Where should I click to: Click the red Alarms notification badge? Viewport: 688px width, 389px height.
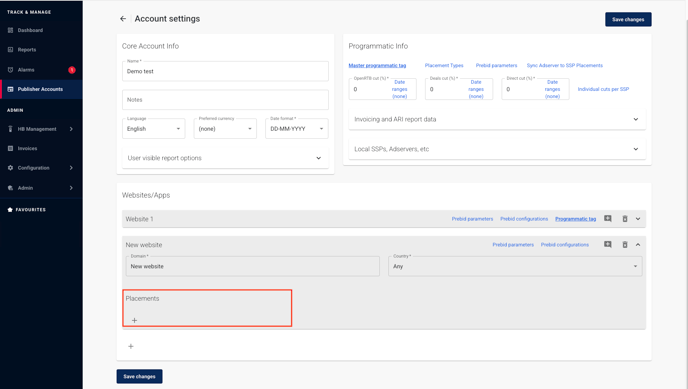point(72,70)
